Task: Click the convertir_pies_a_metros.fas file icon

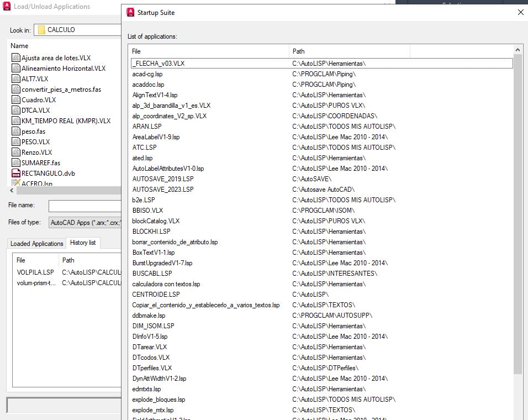Action: point(16,90)
